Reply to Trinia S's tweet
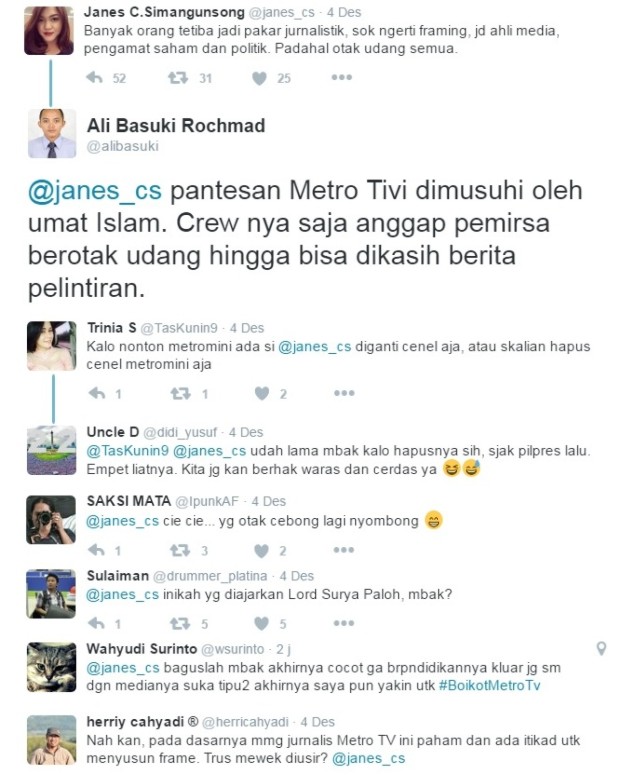This screenshot has height=775, width=635. pos(97,393)
